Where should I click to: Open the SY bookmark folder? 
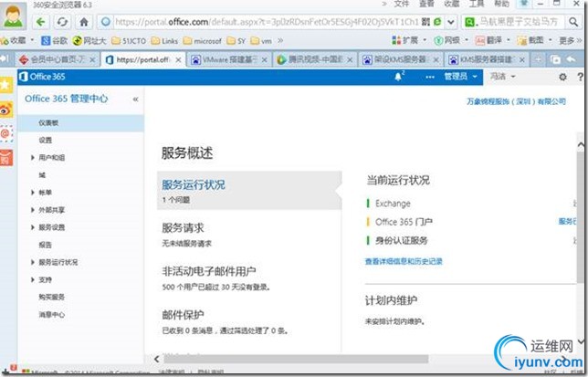(236, 40)
